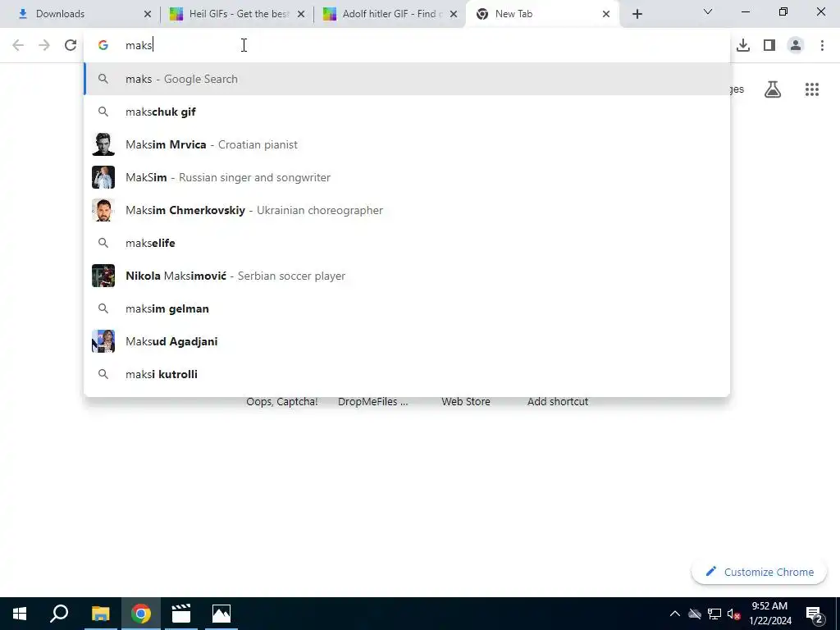Open the clapperboard video app in taskbar
840x630 pixels.
(181, 614)
